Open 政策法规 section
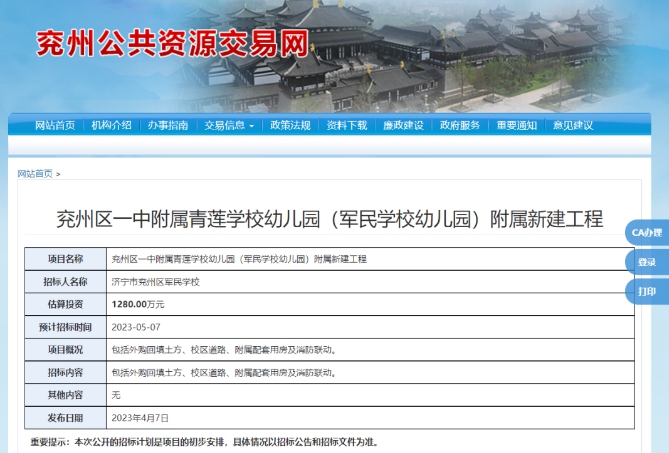 click(x=290, y=125)
